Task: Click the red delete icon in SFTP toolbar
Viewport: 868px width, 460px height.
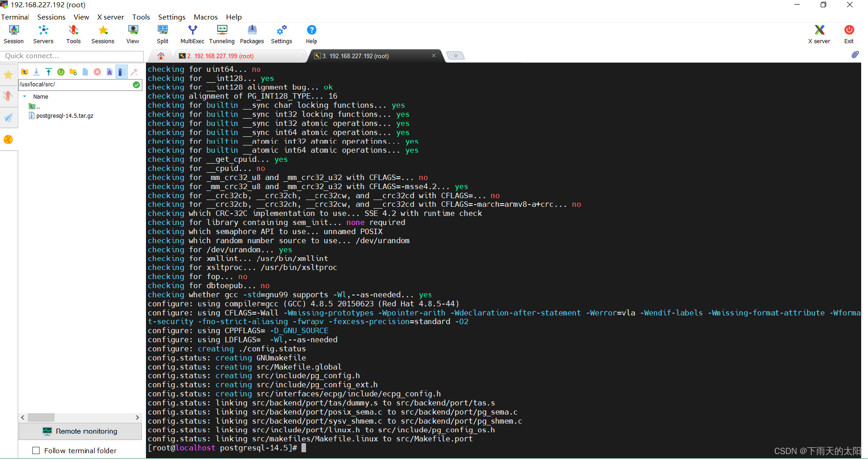Action: 97,72
